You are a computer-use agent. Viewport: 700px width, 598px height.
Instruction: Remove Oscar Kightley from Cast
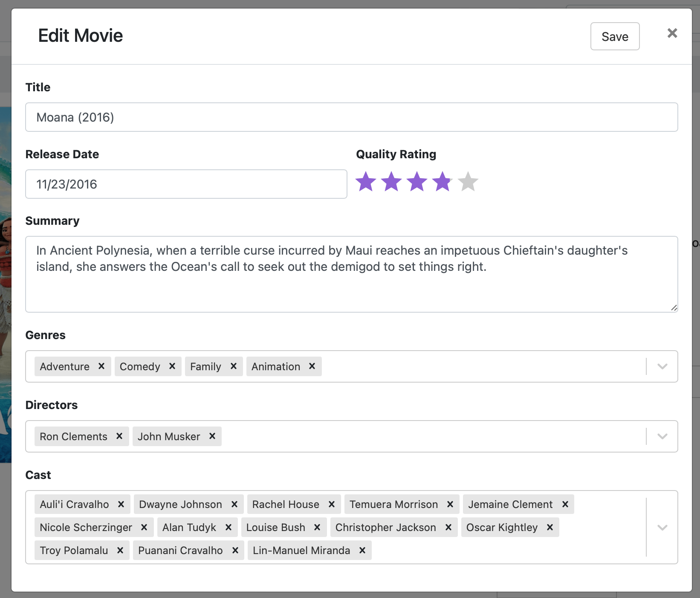549,527
